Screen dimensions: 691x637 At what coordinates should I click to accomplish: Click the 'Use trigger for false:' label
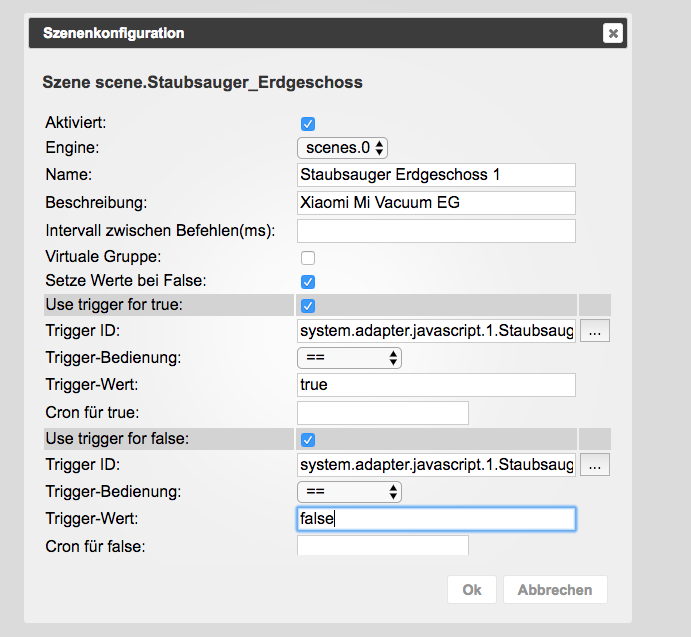click(x=117, y=439)
